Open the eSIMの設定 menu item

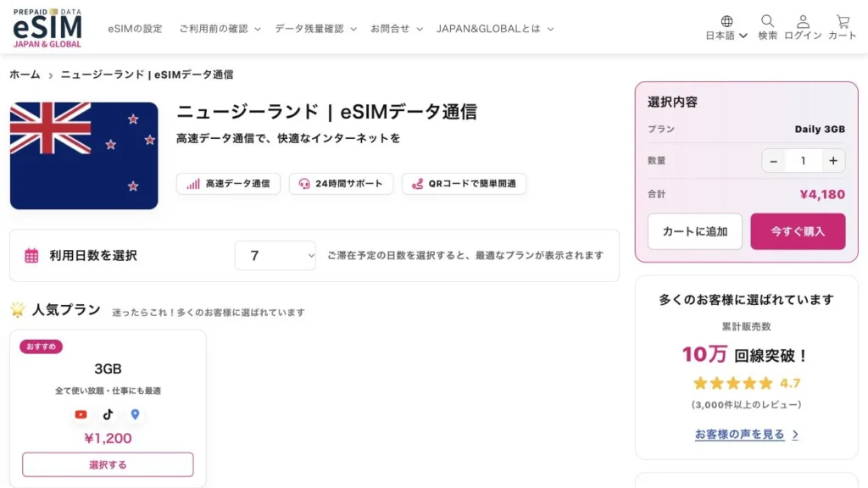click(135, 29)
